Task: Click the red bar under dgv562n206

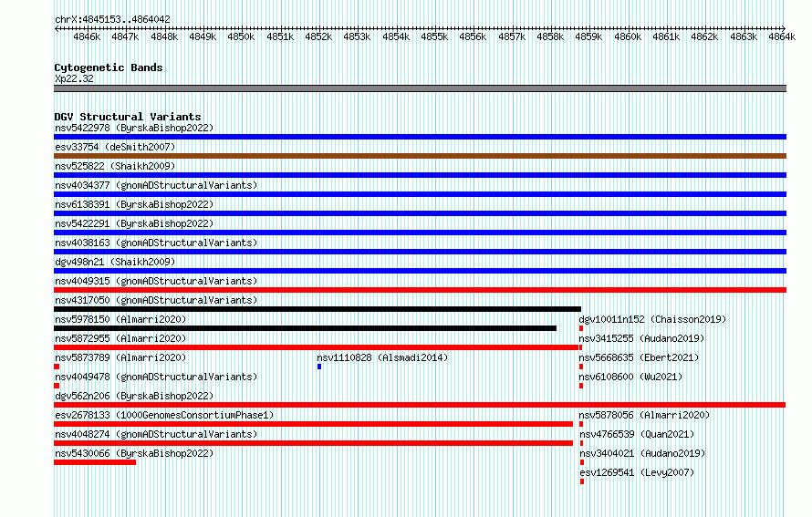Action: (420, 405)
